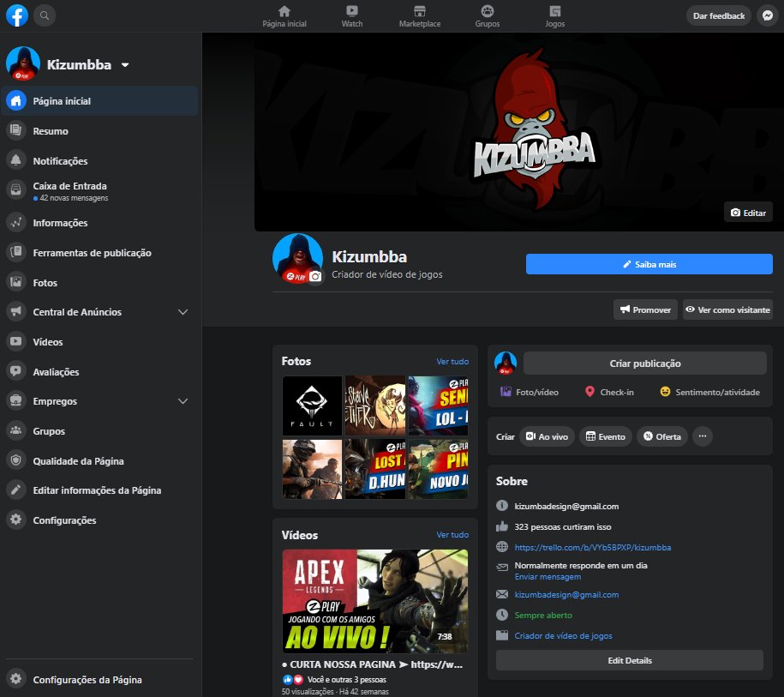Click the Facebook logo icon

pyautogui.click(x=17, y=15)
